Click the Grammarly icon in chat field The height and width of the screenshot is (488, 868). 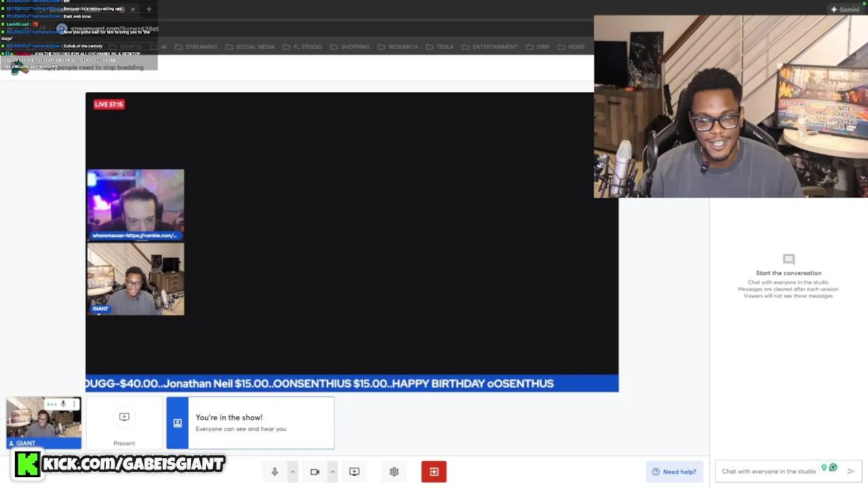click(833, 468)
